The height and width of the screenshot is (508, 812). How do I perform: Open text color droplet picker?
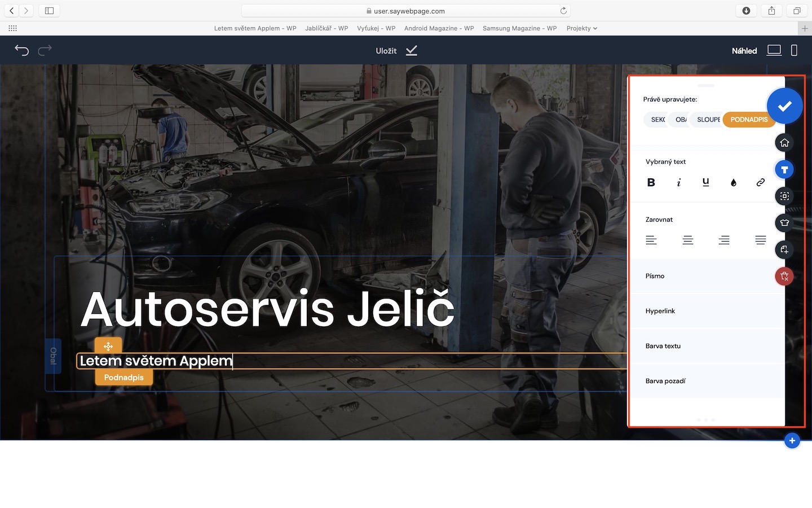click(x=733, y=182)
